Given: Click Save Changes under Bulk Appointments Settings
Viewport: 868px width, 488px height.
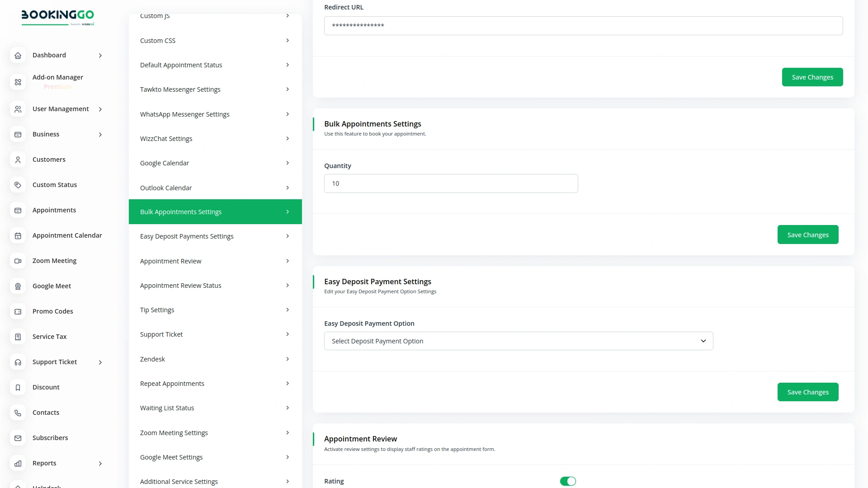Looking at the screenshot, I should [807, 235].
